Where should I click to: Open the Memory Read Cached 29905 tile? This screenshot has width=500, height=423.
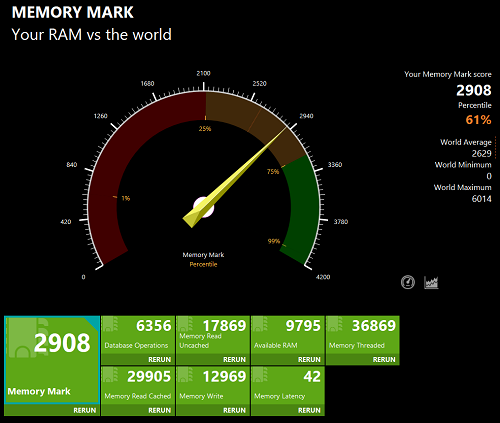tap(138, 386)
